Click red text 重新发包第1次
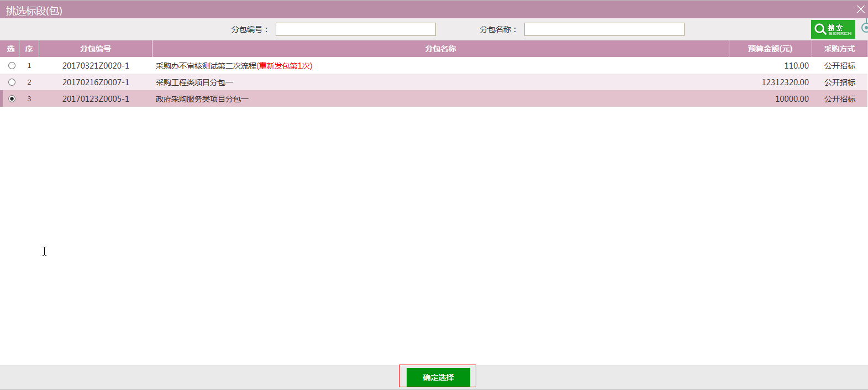Viewport: 868px width, 390px height. pyautogui.click(x=285, y=66)
